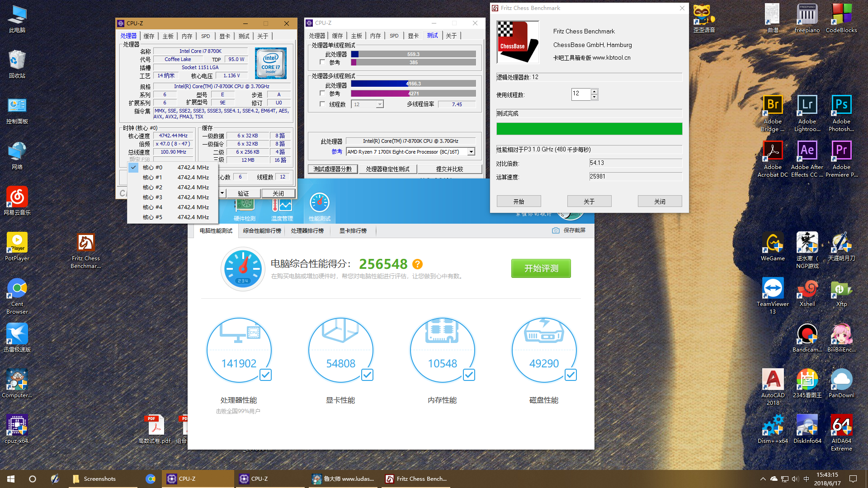Open the Windows Start menu
This screenshot has width=868, height=488.
[x=11, y=479]
